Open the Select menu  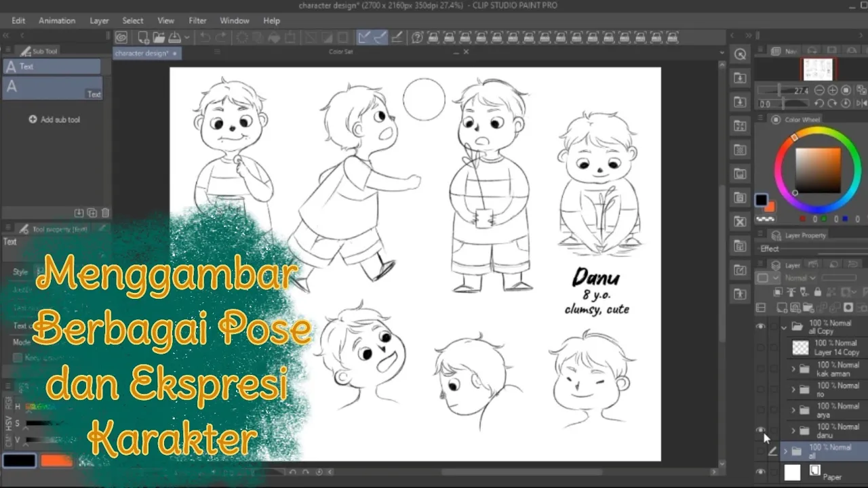pyautogui.click(x=133, y=20)
